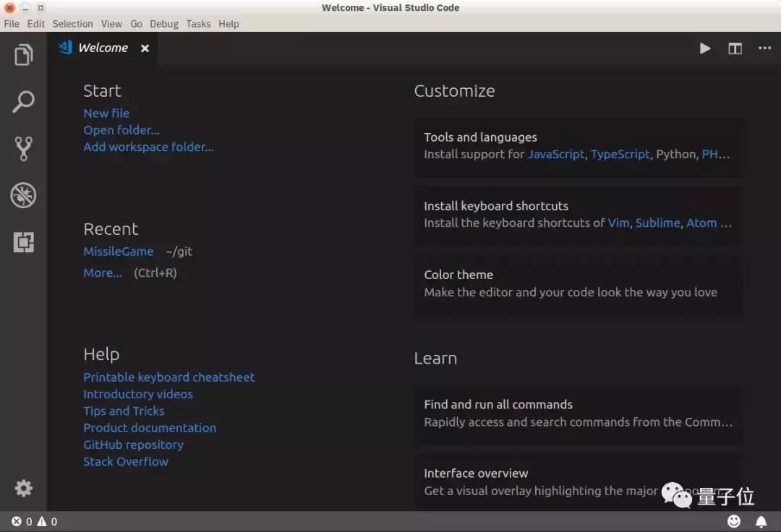
Task: Click the New file link
Action: click(106, 113)
